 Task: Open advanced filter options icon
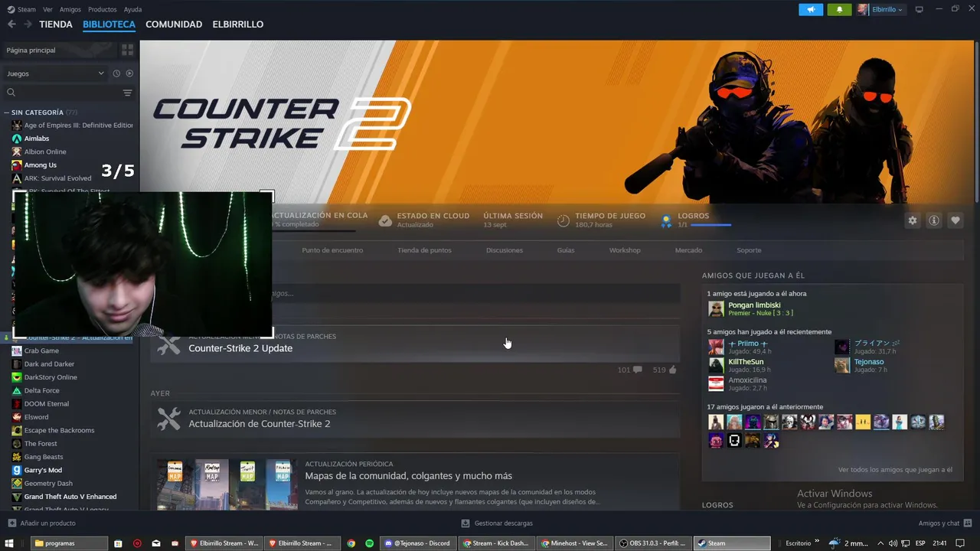point(127,93)
